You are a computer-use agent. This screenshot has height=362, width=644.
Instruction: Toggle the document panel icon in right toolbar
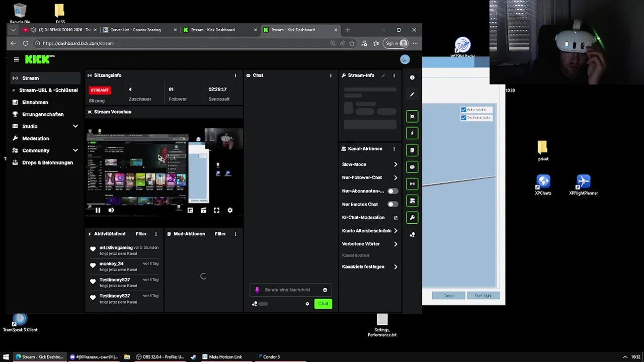click(412, 150)
